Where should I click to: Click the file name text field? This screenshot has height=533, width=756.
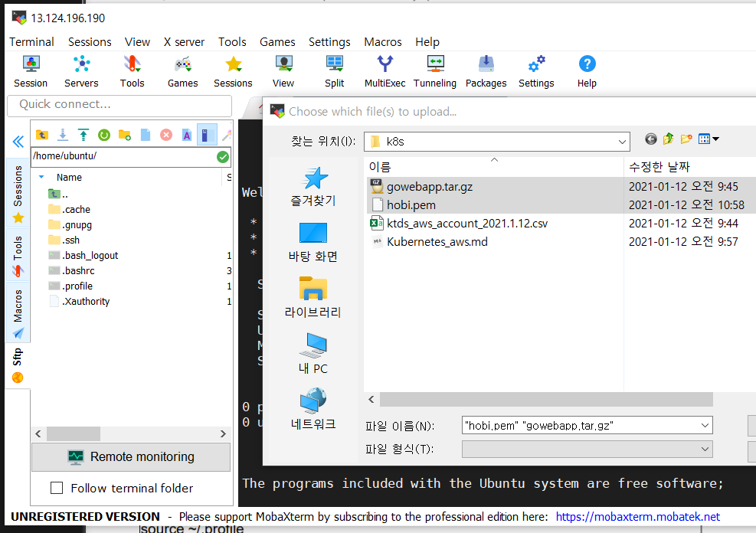tap(581, 426)
